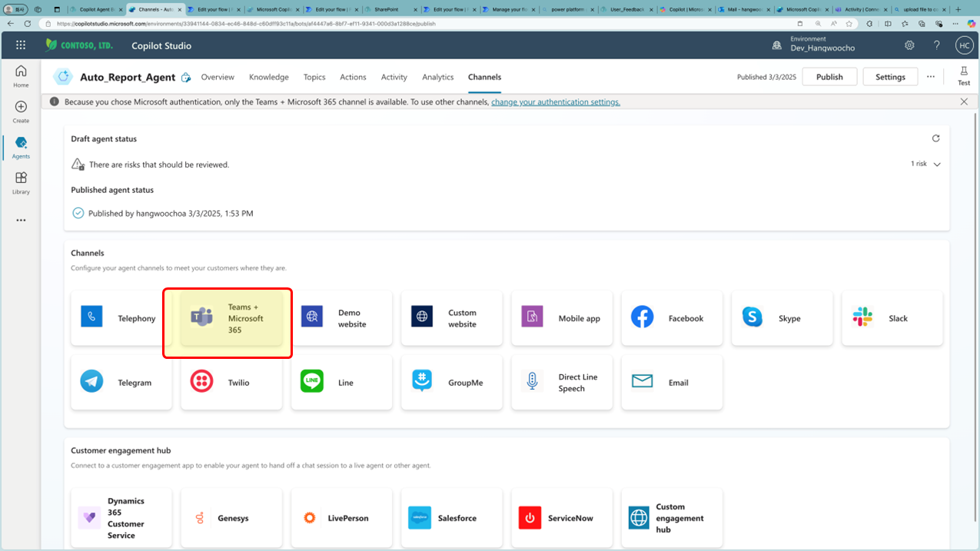
Task: Open the Home sidebar icon
Action: [x=21, y=76]
